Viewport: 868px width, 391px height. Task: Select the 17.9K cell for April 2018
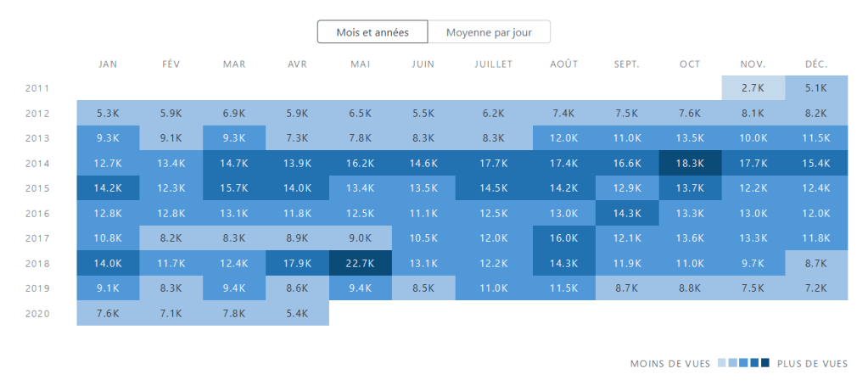[x=297, y=263]
